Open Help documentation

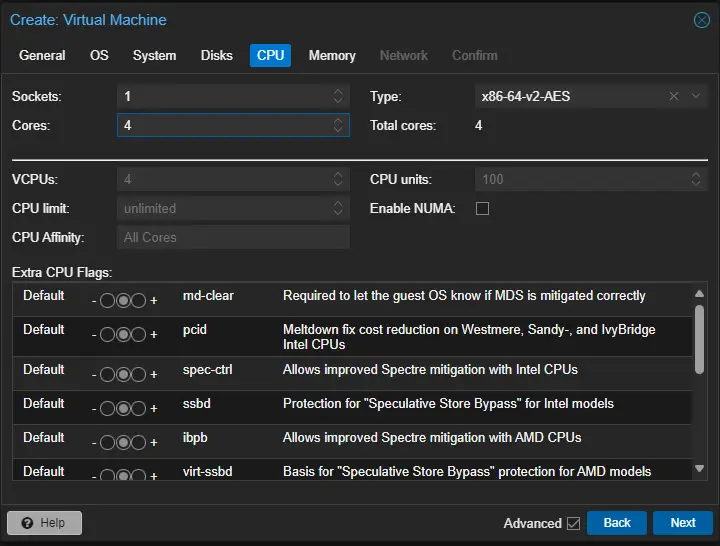pyautogui.click(x=44, y=523)
